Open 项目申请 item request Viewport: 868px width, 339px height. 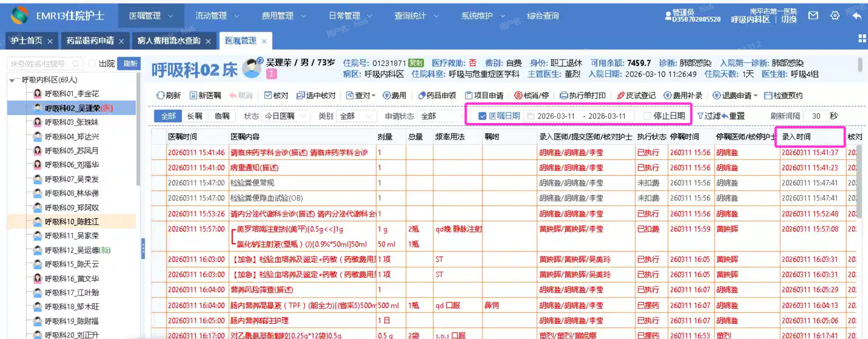coord(484,95)
